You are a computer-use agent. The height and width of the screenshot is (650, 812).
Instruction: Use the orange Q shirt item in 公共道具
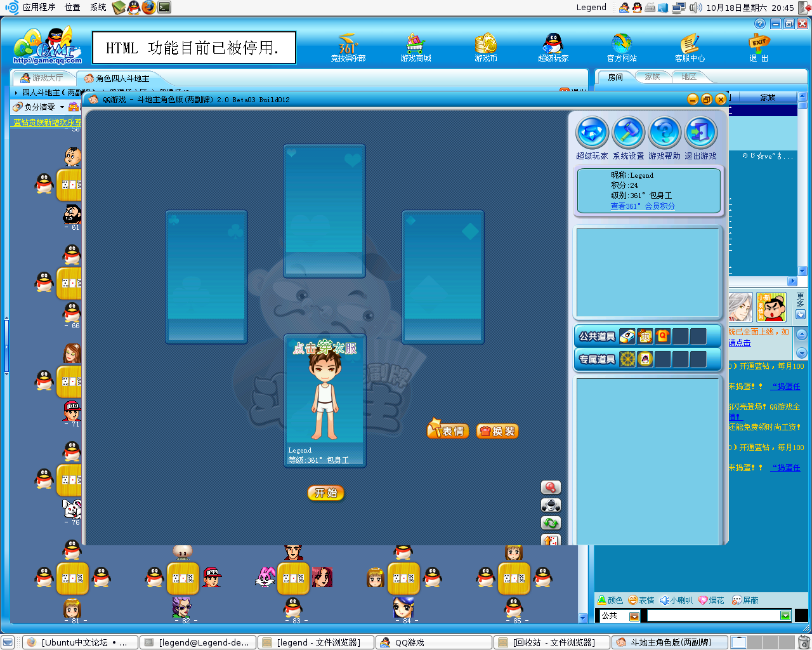click(x=662, y=336)
